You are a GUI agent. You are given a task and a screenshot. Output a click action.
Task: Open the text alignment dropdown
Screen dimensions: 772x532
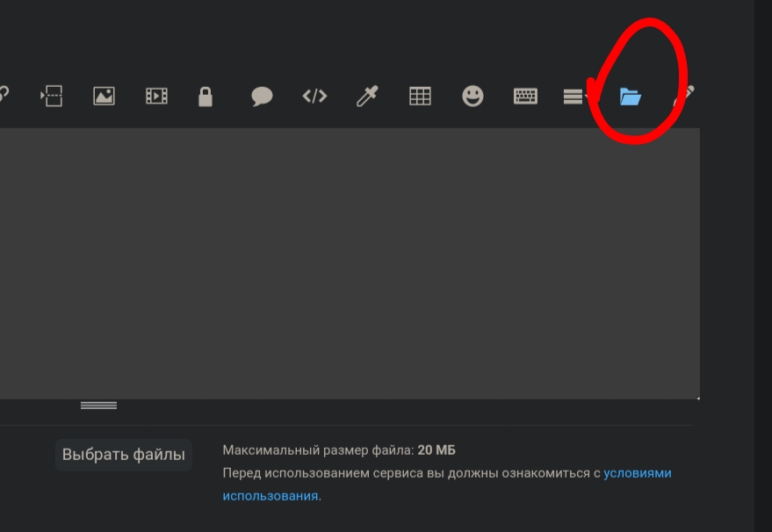coord(576,97)
